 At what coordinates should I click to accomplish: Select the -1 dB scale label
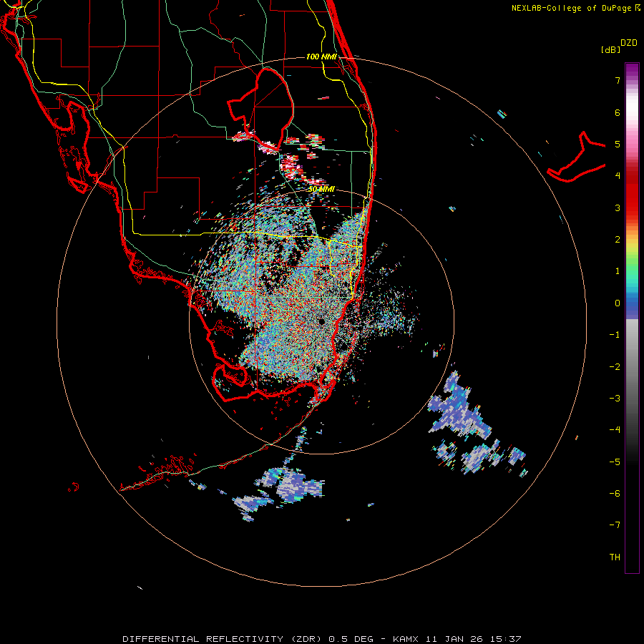tap(615, 335)
